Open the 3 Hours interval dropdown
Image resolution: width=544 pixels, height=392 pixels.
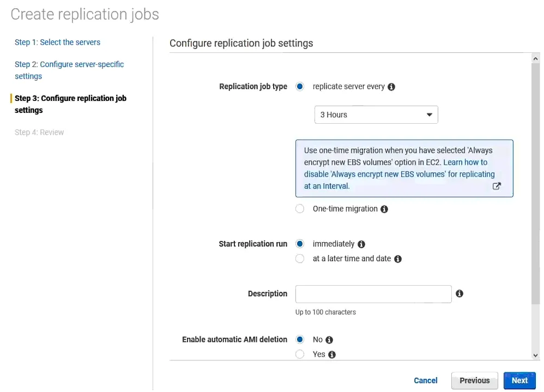coord(376,115)
